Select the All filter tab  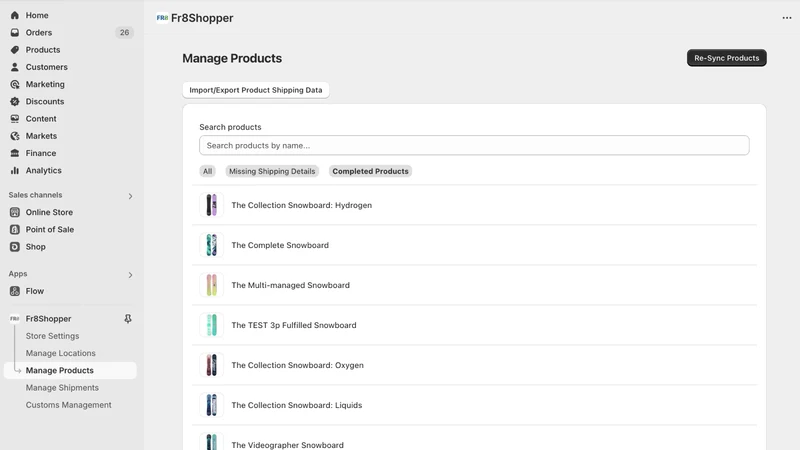207,171
